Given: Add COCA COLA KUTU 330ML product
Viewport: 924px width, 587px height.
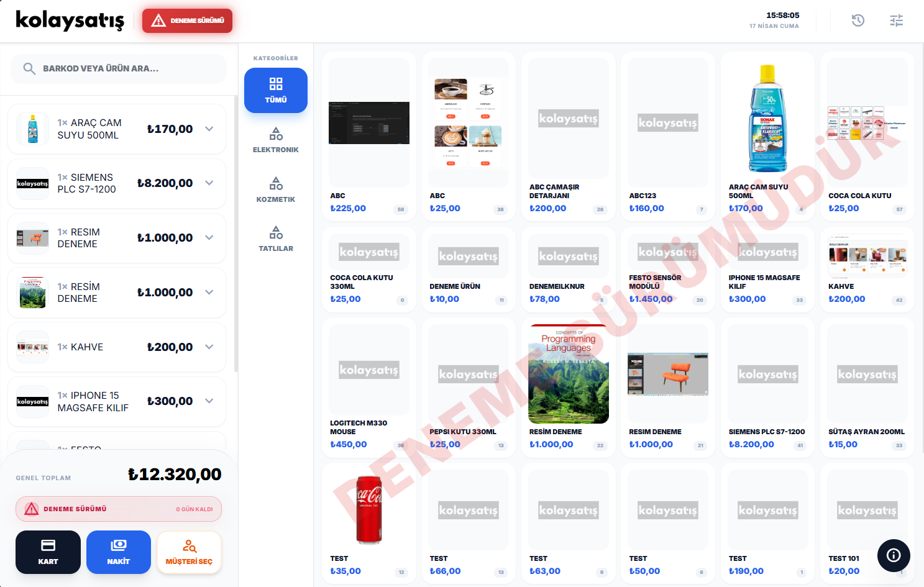Looking at the screenshot, I should click(369, 270).
